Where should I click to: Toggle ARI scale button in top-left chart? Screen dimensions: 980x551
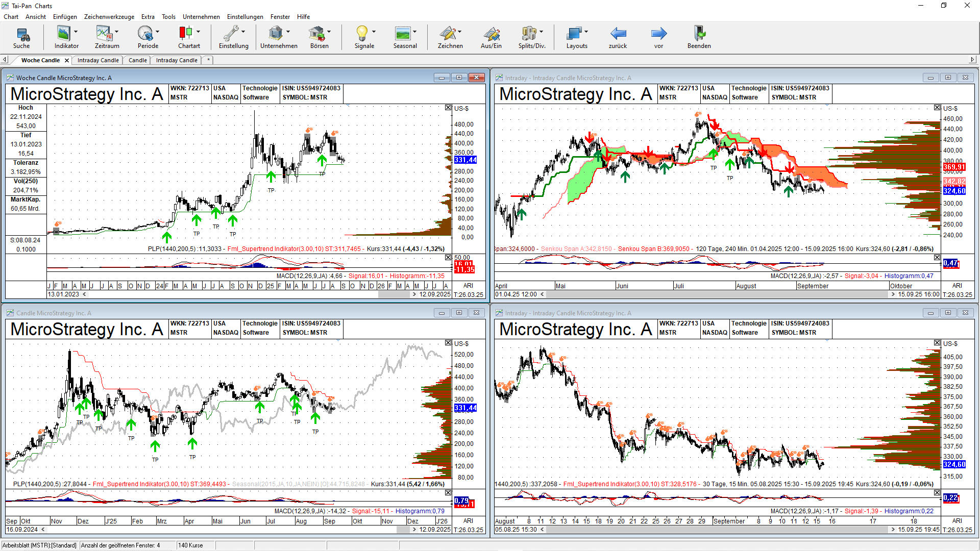pyautogui.click(x=468, y=286)
